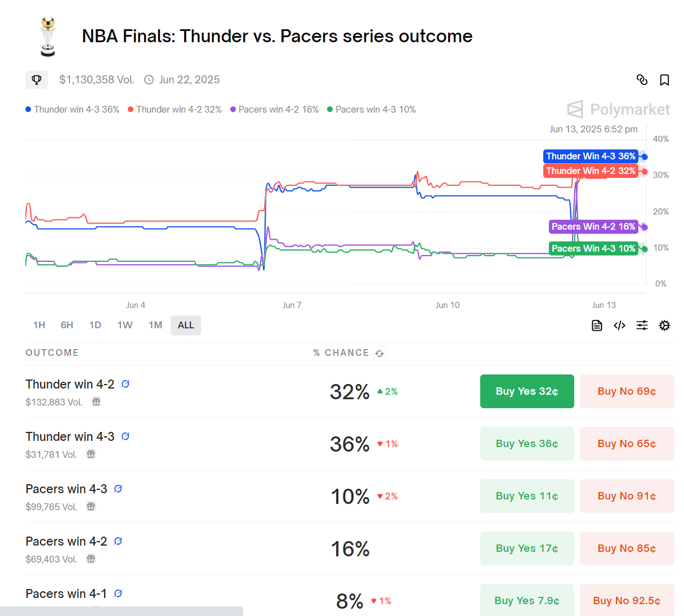
Task: Buy Yes 17¢ on Pacers win 4-2
Action: click(x=527, y=548)
